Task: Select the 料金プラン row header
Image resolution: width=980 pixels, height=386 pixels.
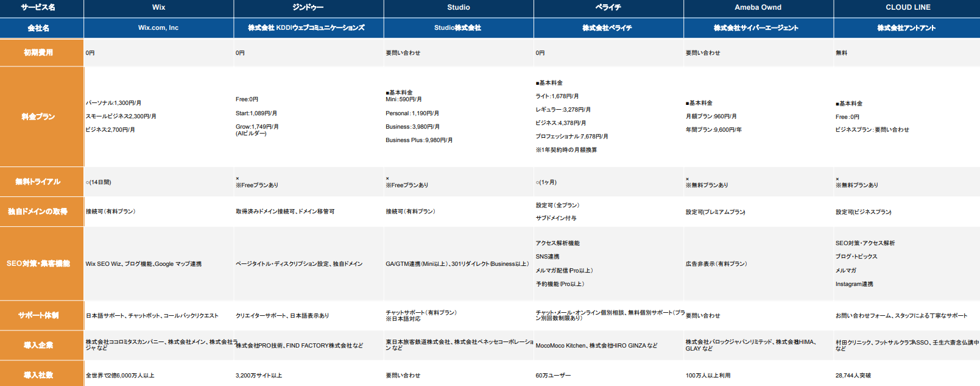Action: tap(39, 116)
